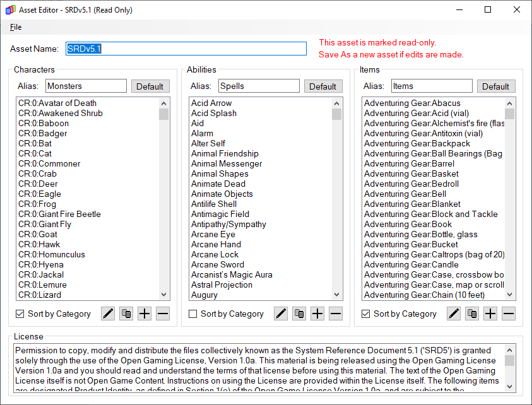Click the Characters alias field showing Monsters

click(x=86, y=86)
